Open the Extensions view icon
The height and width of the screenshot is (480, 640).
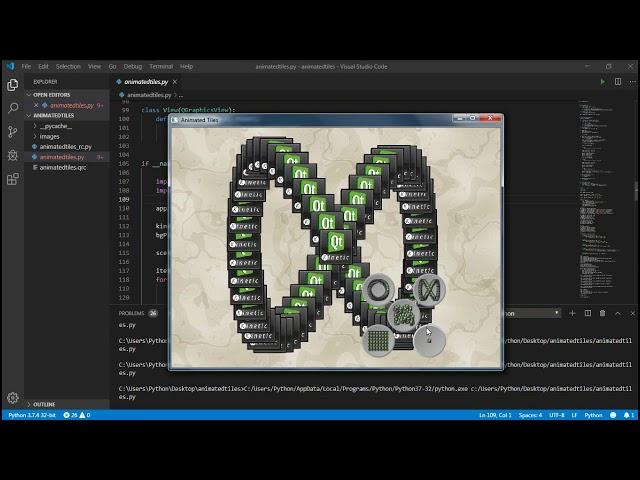(13, 179)
